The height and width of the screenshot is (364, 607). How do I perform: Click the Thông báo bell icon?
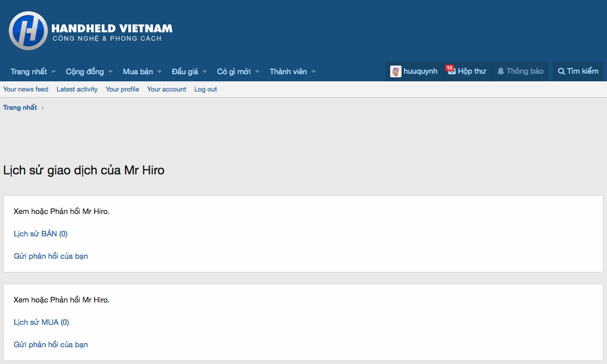pos(501,71)
